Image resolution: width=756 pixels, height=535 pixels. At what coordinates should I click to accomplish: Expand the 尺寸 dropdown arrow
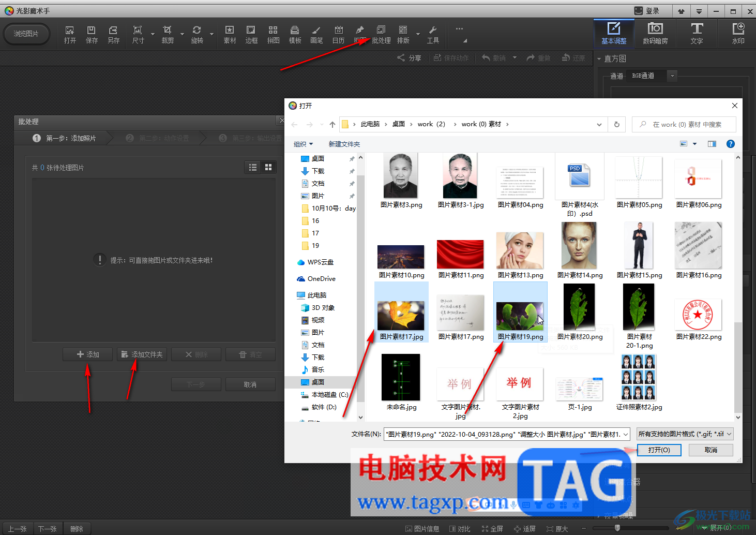153,35
